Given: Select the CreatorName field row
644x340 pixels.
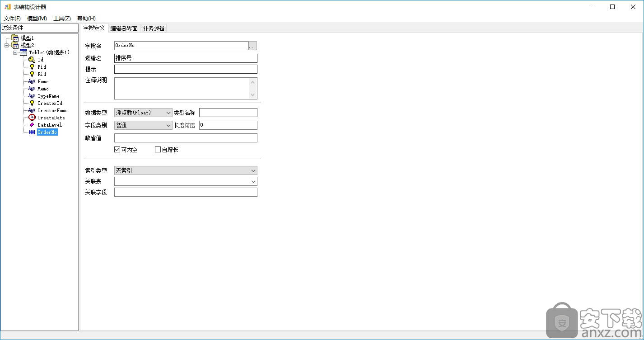Looking at the screenshot, I should (52, 110).
